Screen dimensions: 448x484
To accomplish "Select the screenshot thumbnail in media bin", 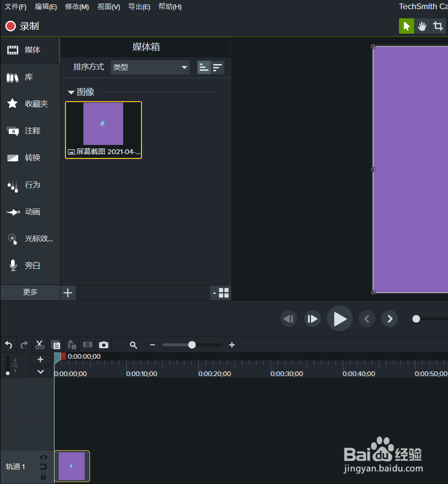I will pyautogui.click(x=103, y=130).
